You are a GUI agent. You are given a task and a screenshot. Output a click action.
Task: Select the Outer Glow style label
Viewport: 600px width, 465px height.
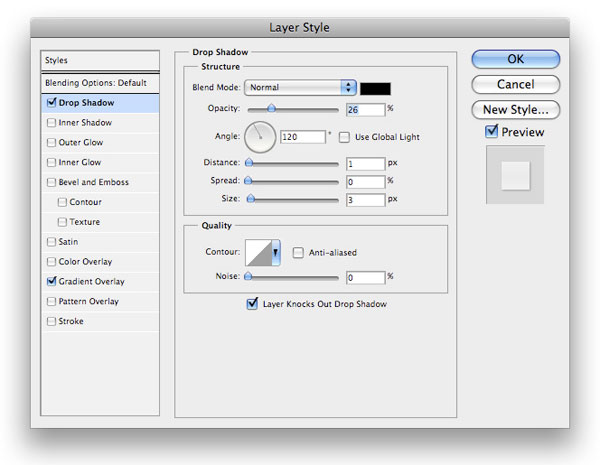tap(81, 142)
